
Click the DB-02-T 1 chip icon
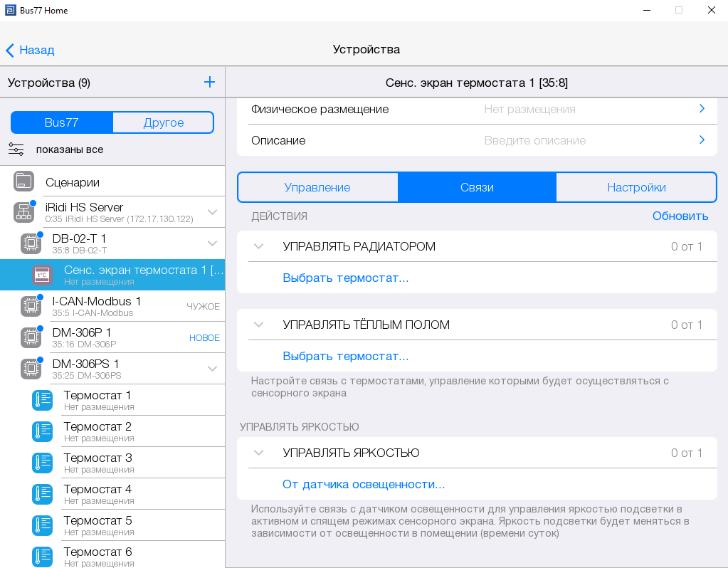31,243
